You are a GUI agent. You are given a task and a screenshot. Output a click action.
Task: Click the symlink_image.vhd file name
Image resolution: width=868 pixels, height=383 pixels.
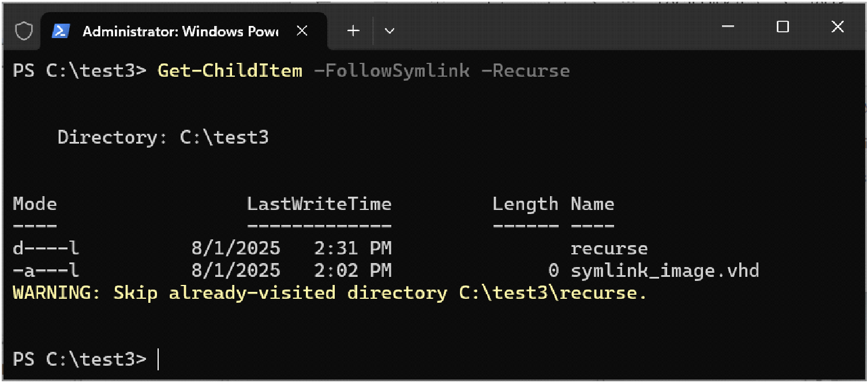point(664,271)
